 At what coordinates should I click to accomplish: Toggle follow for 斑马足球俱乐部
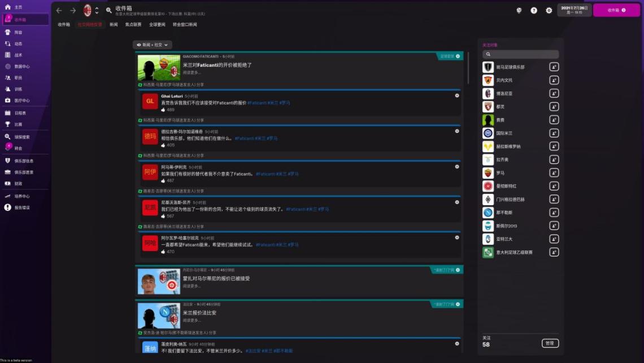554,67
